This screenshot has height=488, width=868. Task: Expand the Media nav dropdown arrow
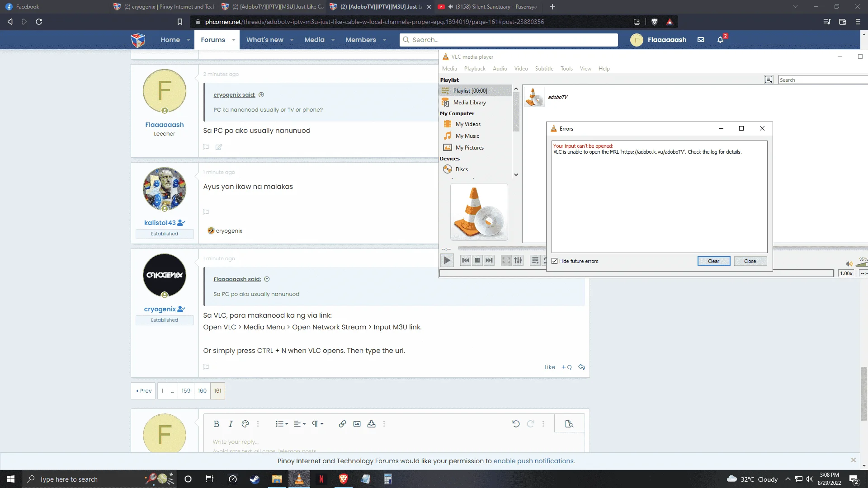[333, 40]
